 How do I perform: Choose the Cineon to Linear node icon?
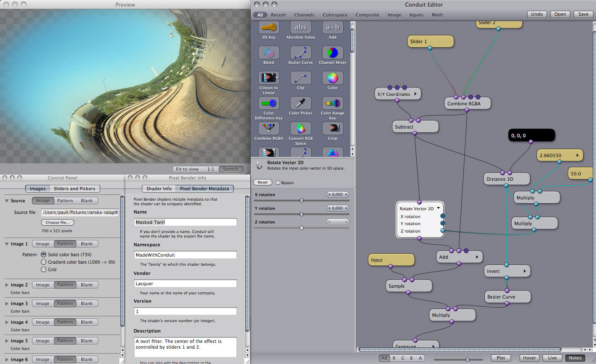[x=269, y=78]
